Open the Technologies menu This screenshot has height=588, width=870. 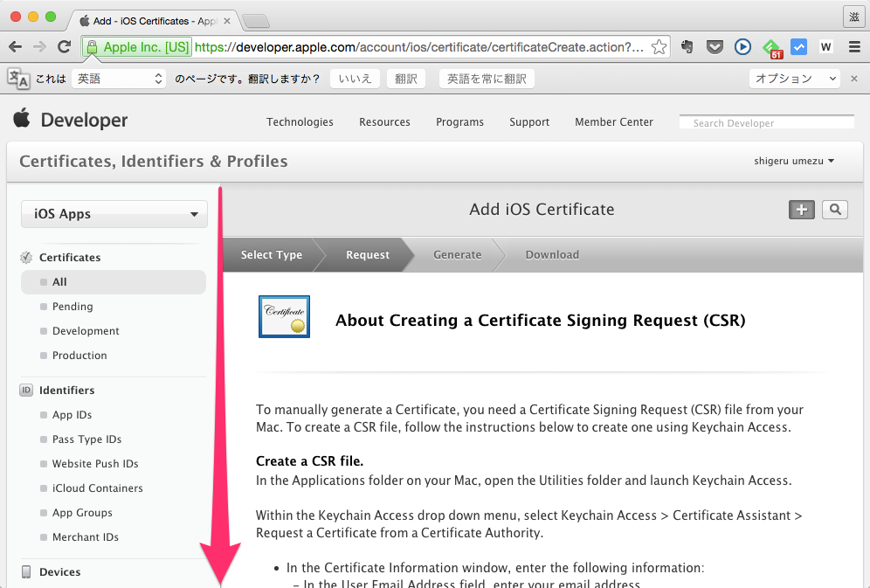(300, 122)
